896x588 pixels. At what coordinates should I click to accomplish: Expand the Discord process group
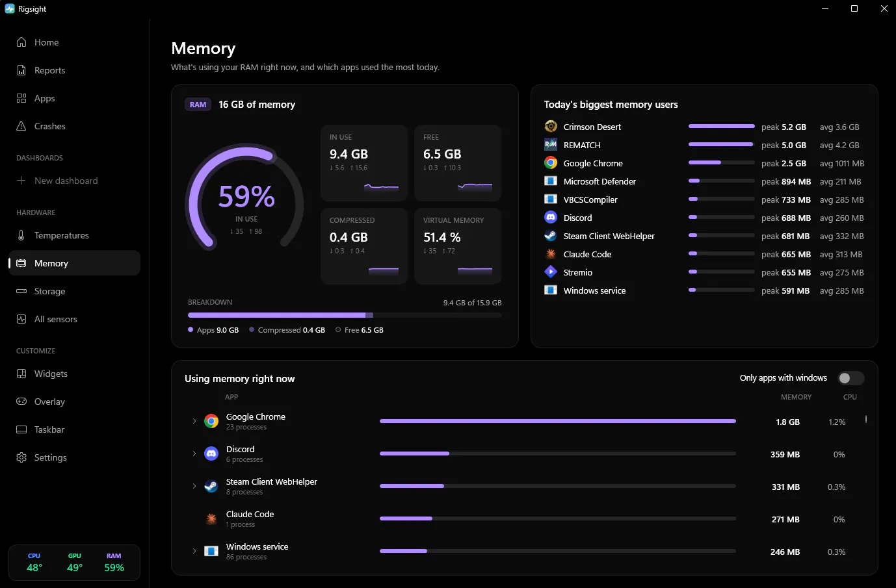(x=194, y=454)
